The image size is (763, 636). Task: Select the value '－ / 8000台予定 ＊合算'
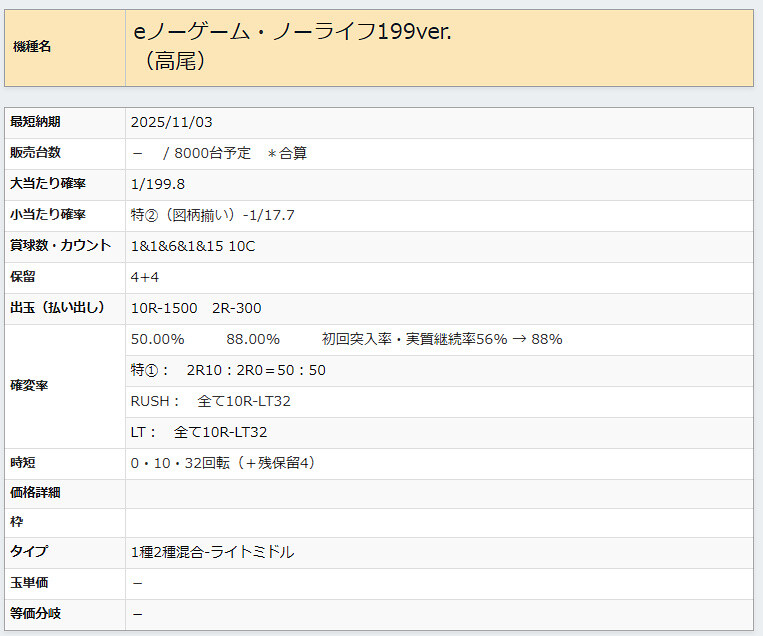[x=219, y=153]
